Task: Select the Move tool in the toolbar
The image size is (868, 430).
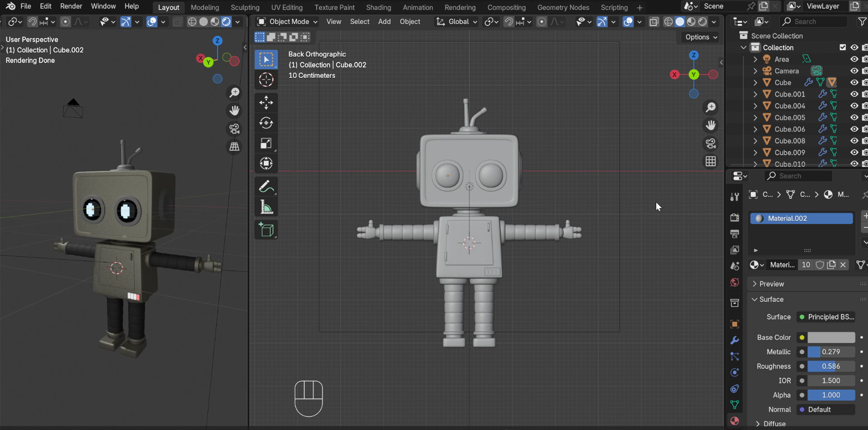Action: coord(266,102)
